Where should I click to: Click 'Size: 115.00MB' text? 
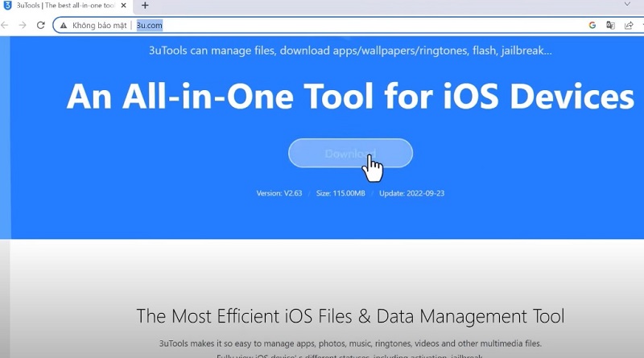(x=341, y=193)
